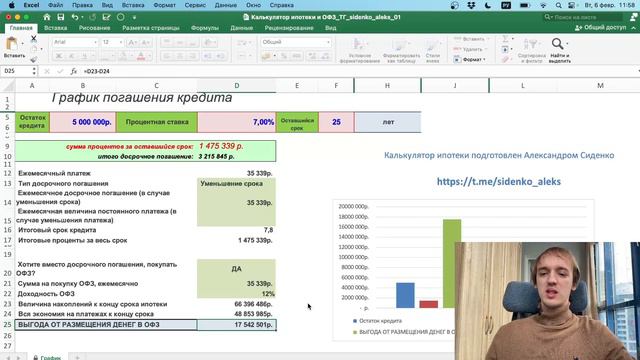Open the font name Arial dropdown
The width and height of the screenshot is (640, 360).
pos(95,42)
